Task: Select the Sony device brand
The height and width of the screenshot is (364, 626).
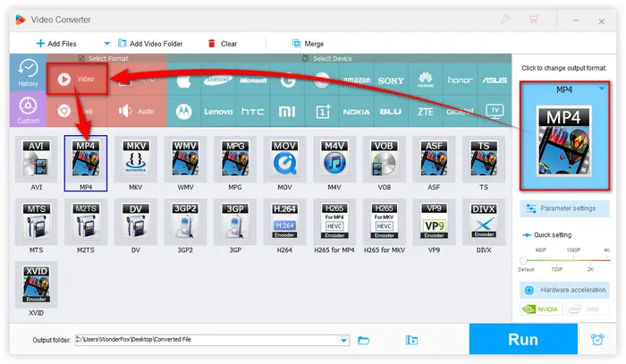Action: [391, 80]
